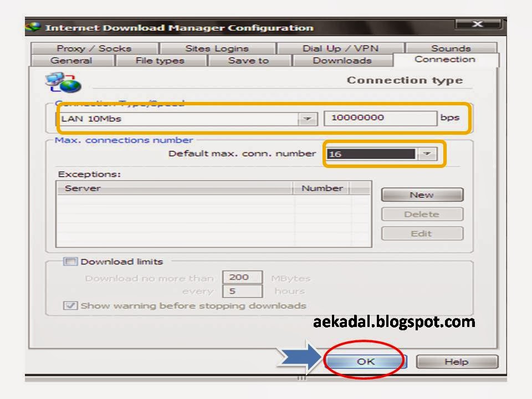Click the bps speed input field
This screenshot has width=532, height=399.
pos(380,118)
